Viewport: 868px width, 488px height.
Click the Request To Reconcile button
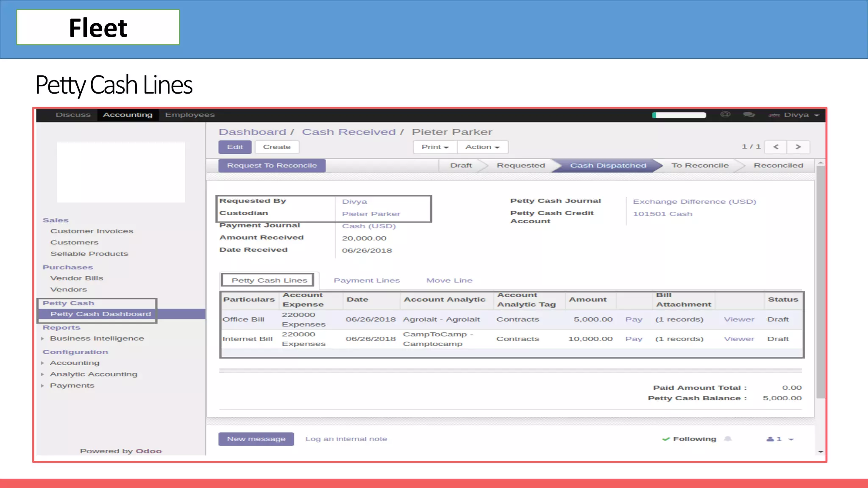coord(272,166)
